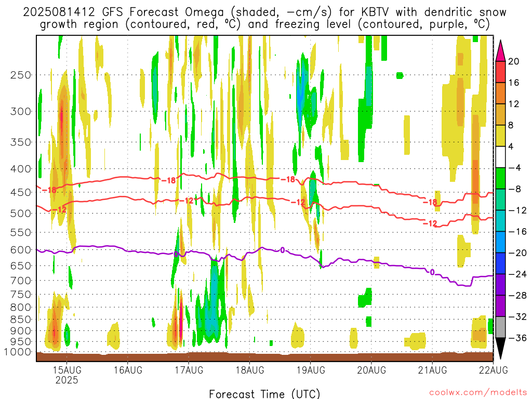This screenshot has width=532, height=399.
Task: Click the 950 pressure level label
Action: (x=21, y=342)
